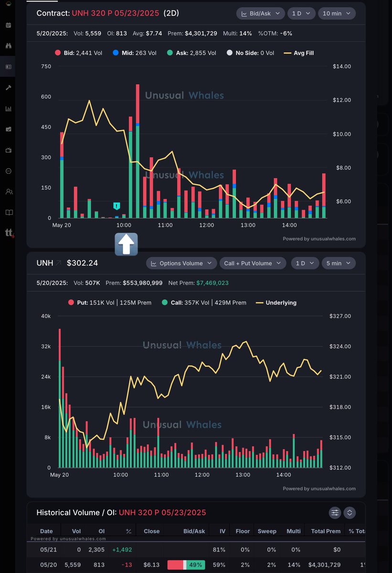Image resolution: width=392 pixels, height=573 pixels.
Task: Click Powered by unusualwhales.com under UNH chart
Action: (319, 488)
